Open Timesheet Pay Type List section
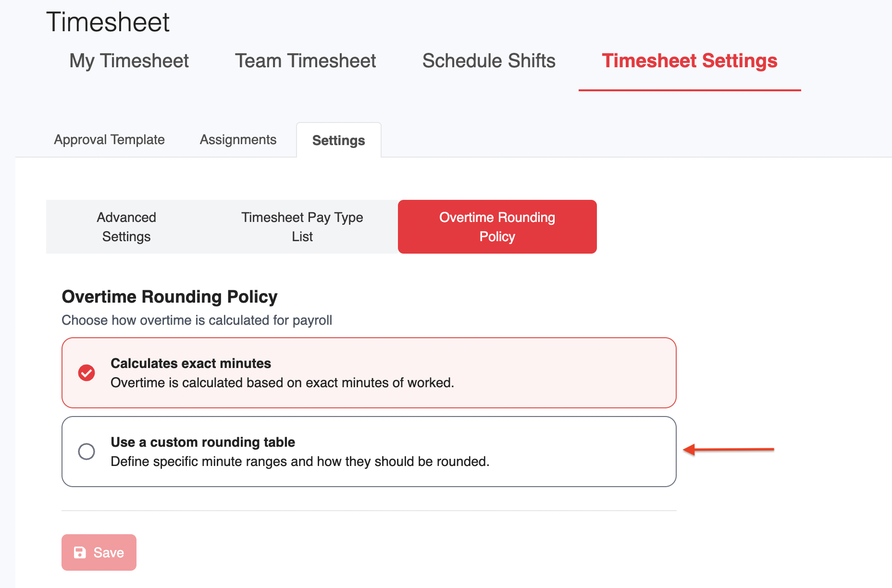 (x=302, y=227)
